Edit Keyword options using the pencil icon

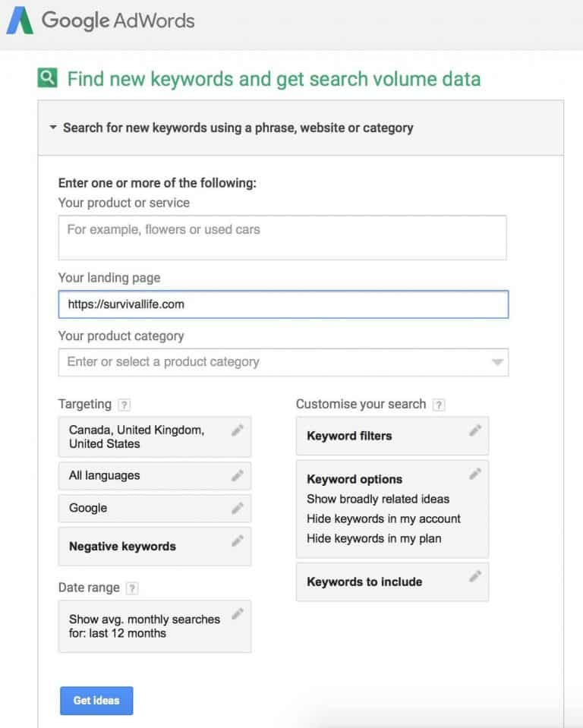pos(476,474)
